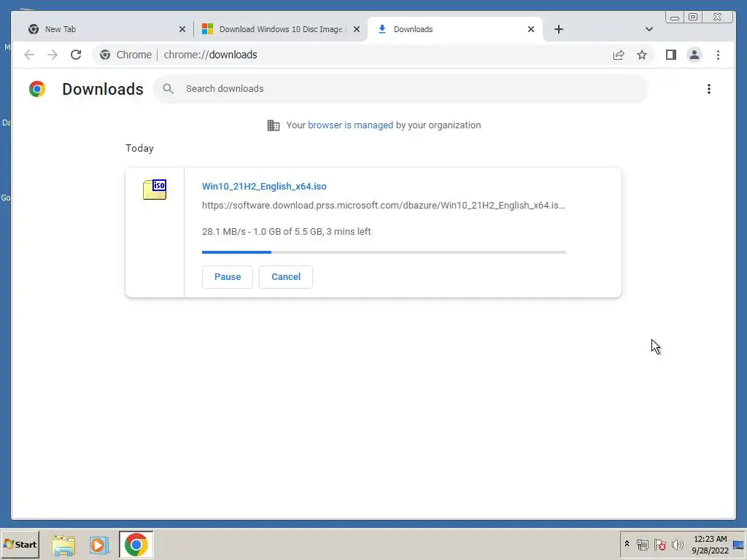Click the volume speaker tray icon
Screen dimensions: 747x560
click(677, 544)
